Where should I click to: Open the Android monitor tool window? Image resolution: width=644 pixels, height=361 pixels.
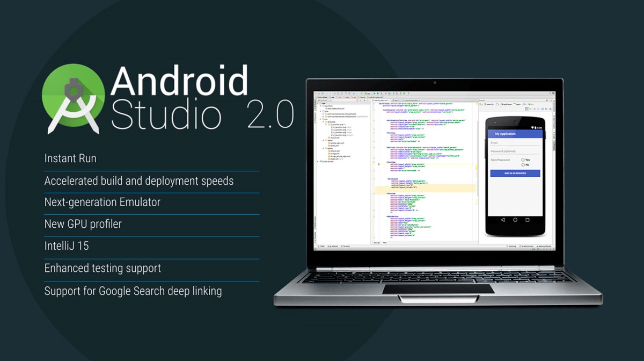point(333,247)
